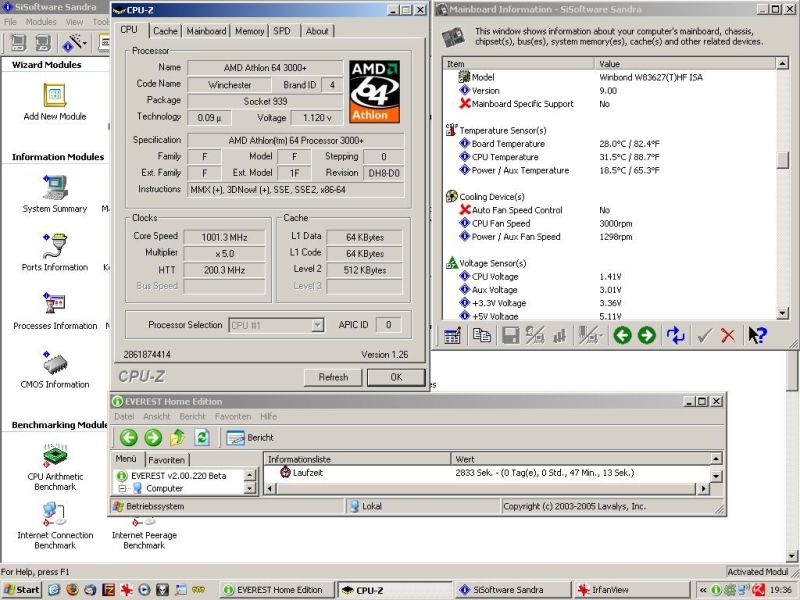Screen dimensions: 800x600
Task: Click the OK button in CPU-Z
Action: pyautogui.click(x=396, y=377)
